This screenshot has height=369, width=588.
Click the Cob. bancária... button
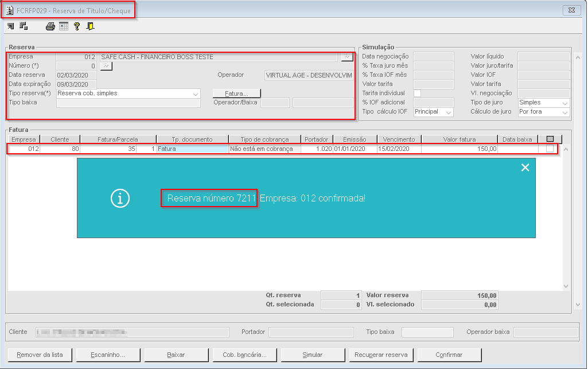(x=244, y=355)
